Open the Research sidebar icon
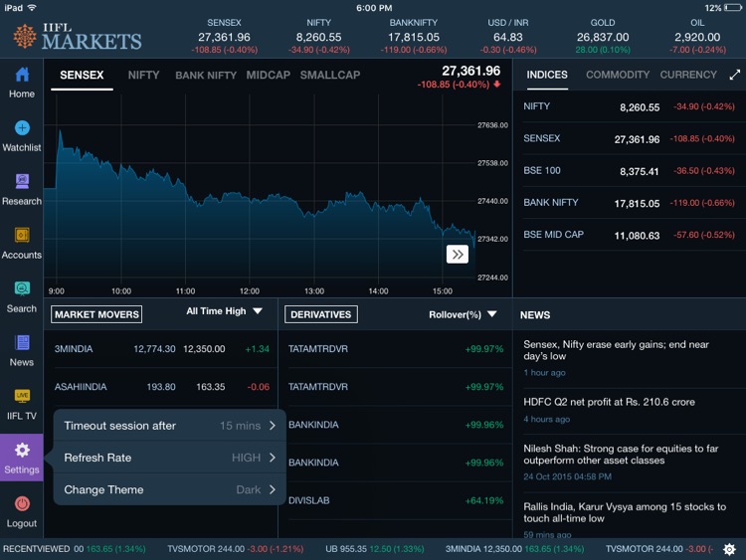746x560 pixels. [x=22, y=181]
